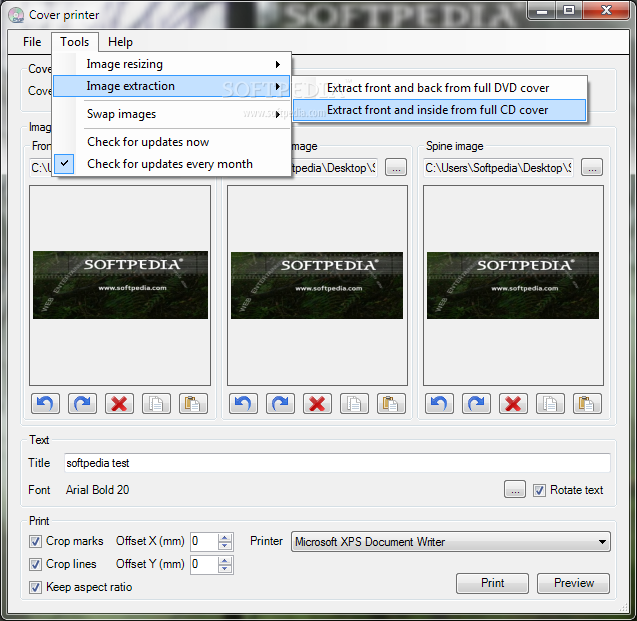
Task: Toggle Crop marks checkbox
Action: click(x=35, y=541)
